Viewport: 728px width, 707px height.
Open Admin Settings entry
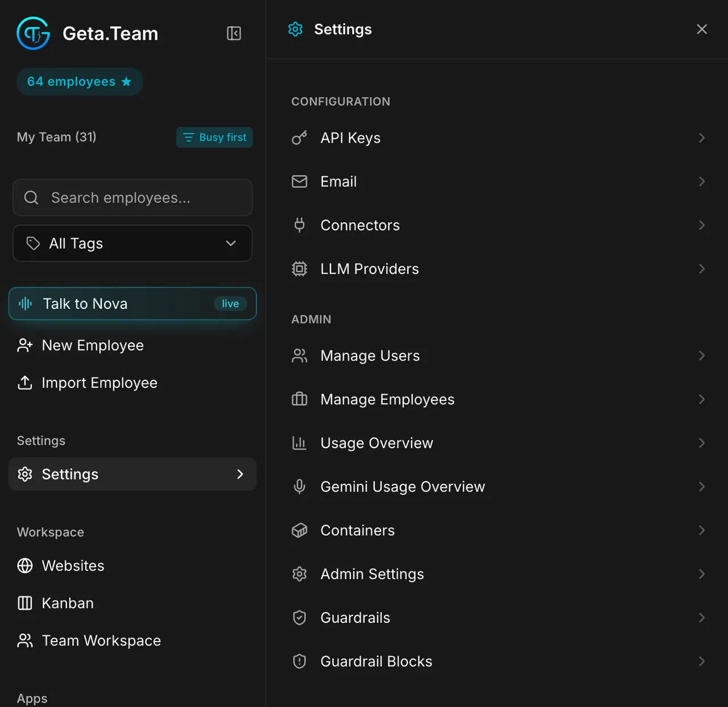[498, 574]
